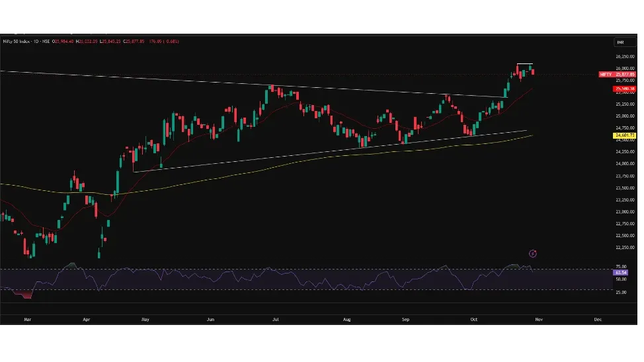This screenshot has width=644, height=362.
Task: Click the NIFTY 25,877.85 price label
Action: (618, 74)
